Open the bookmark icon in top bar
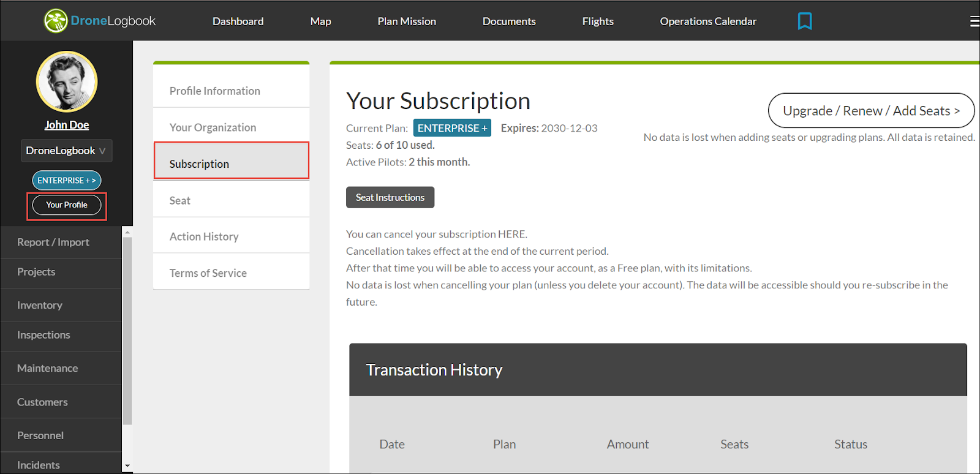Screen dimensions: 980x474 [805, 21]
